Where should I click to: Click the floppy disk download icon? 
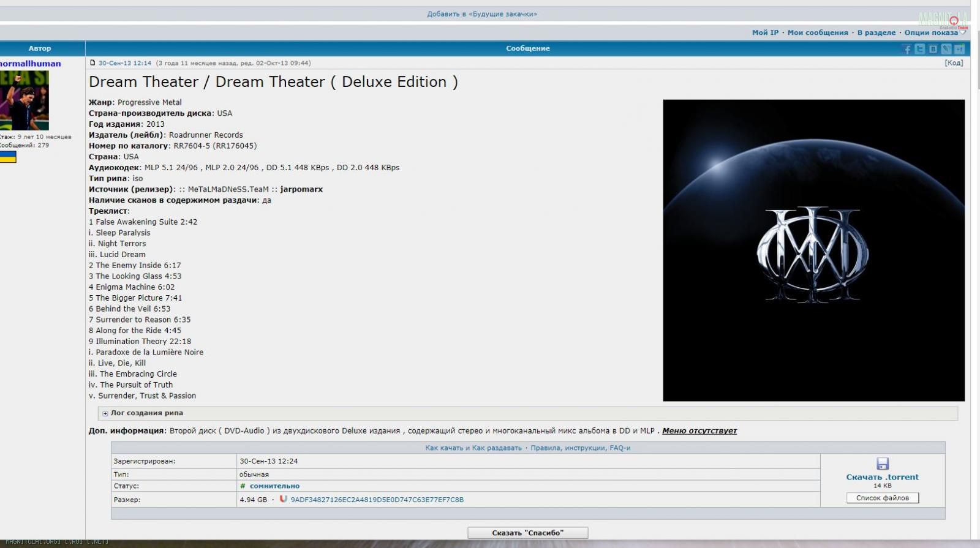click(883, 464)
